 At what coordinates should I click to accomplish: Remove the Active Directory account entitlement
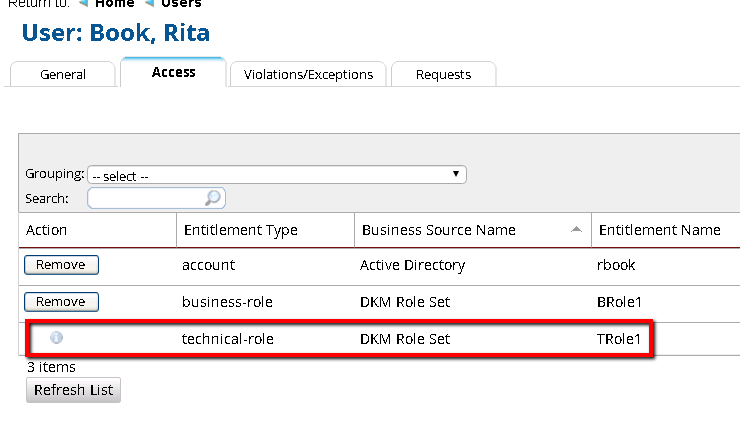pyautogui.click(x=62, y=265)
